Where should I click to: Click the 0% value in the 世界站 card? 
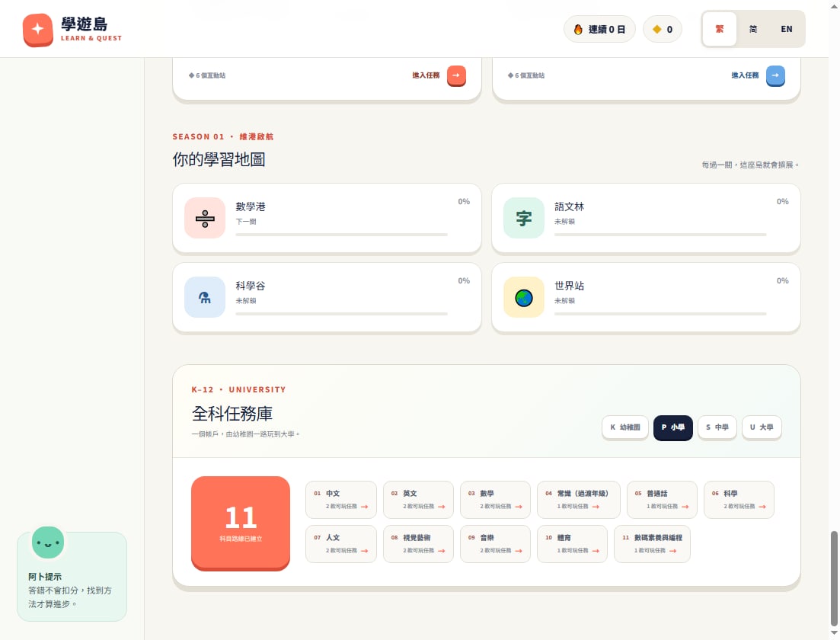pos(783,281)
